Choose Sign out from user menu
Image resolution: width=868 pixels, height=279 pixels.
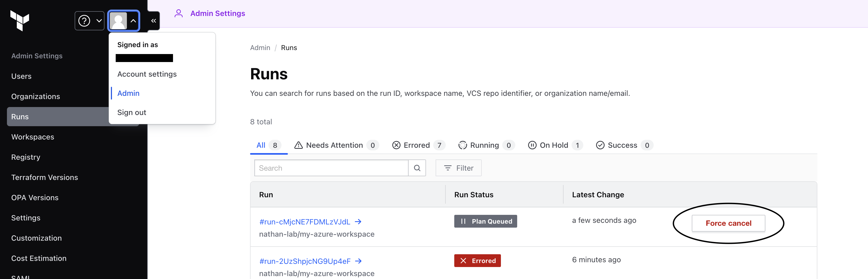132,112
